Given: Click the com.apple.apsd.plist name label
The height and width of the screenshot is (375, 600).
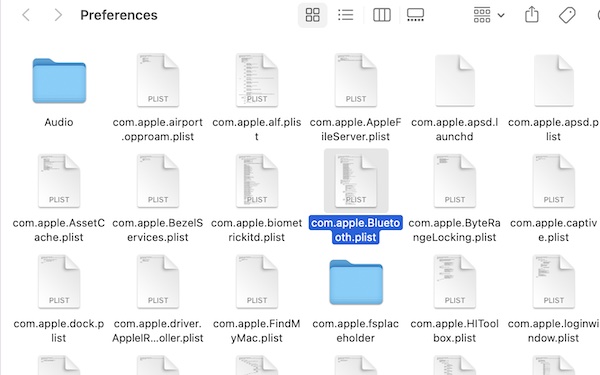Looking at the screenshot, I should (553, 129).
